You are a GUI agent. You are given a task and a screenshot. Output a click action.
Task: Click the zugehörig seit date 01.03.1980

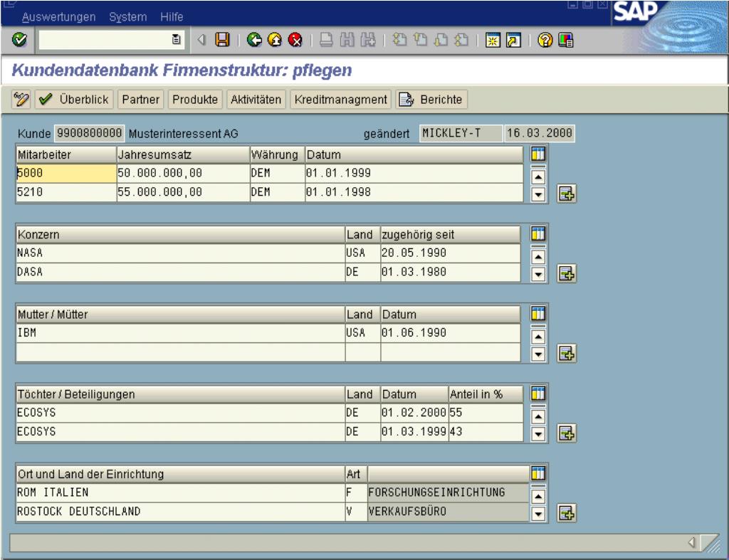coord(450,273)
